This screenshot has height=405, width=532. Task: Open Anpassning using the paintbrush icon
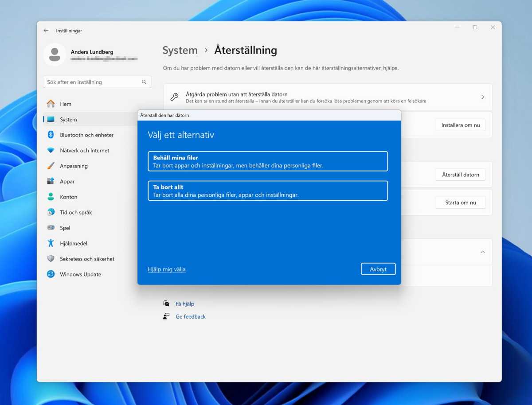coord(51,166)
